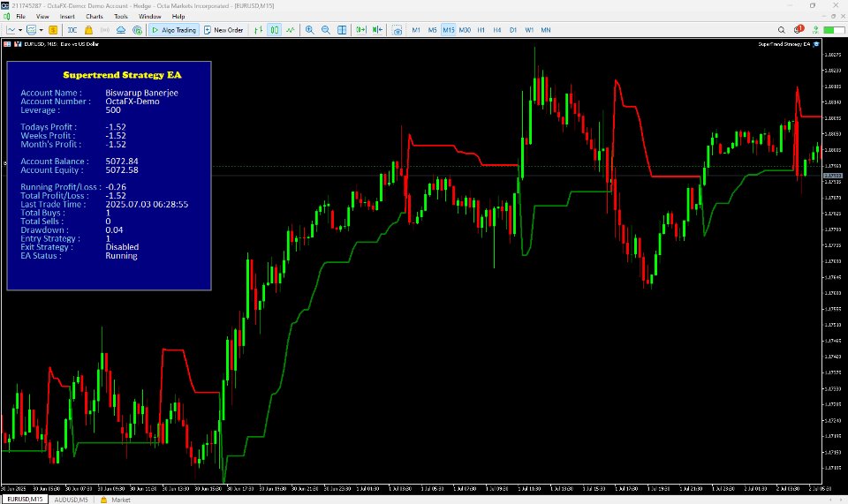The image size is (848, 504).
Task: Toggle chart auto scroll icon
Action: 360,30
